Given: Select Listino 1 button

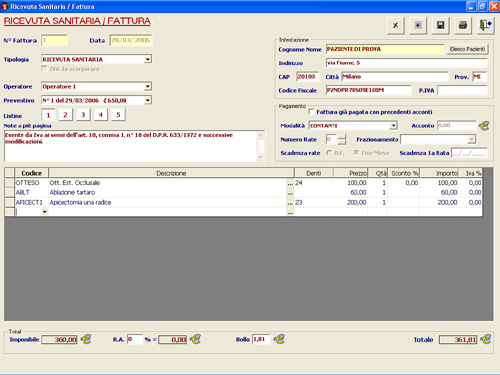Looking at the screenshot, I should (48, 115).
